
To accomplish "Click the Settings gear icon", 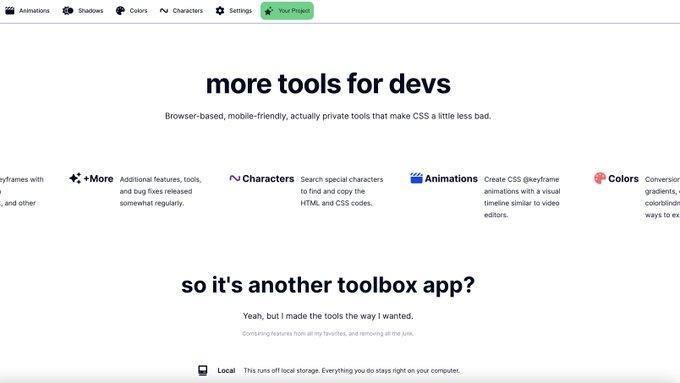I will (x=220, y=10).
